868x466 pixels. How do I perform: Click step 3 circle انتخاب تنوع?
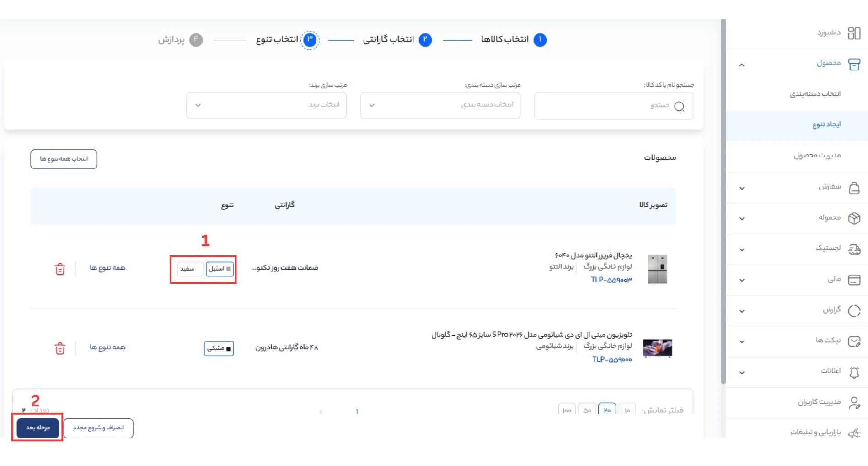tap(310, 40)
